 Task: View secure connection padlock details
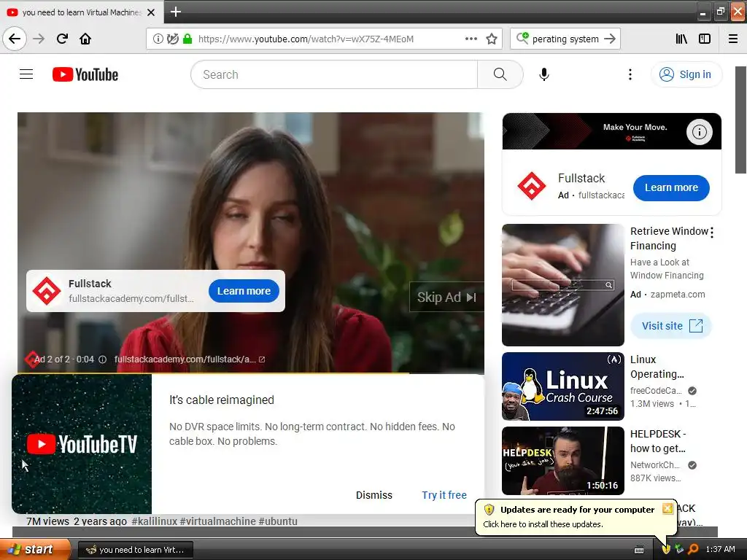(187, 39)
